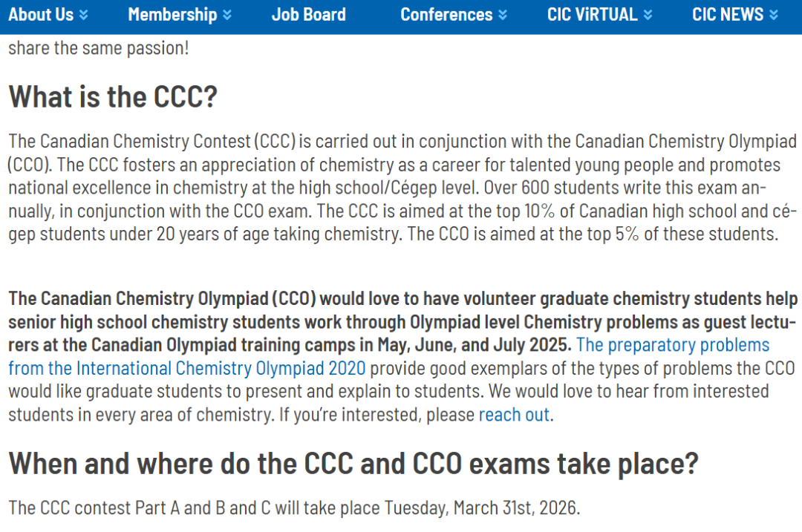
Task: Go to the Job Board page
Action: (308, 14)
